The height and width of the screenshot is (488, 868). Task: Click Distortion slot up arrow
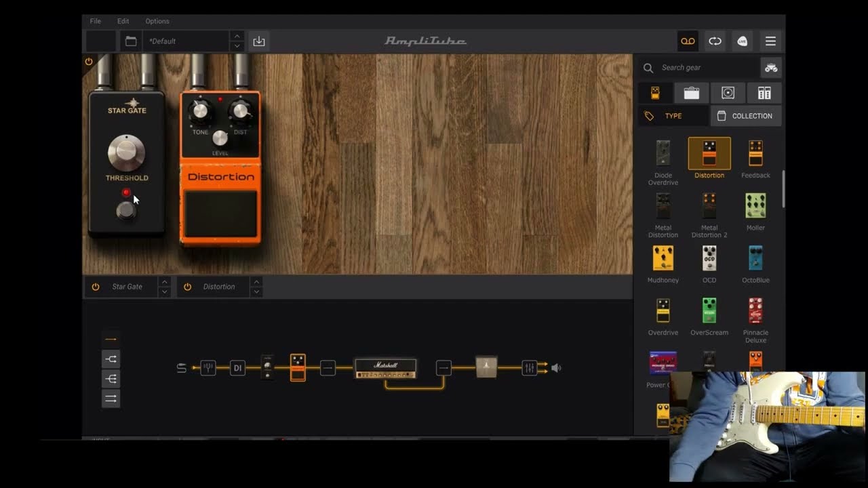pyautogui.click(x=256, y=281)
